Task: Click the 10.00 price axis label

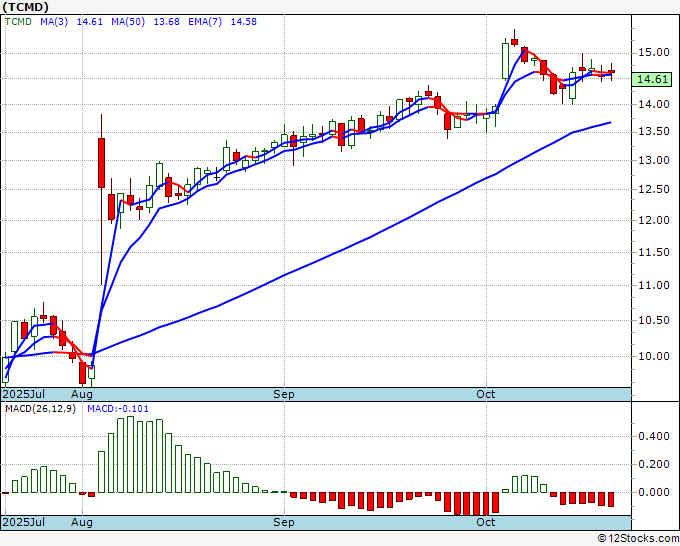Action: coord(654,356)
